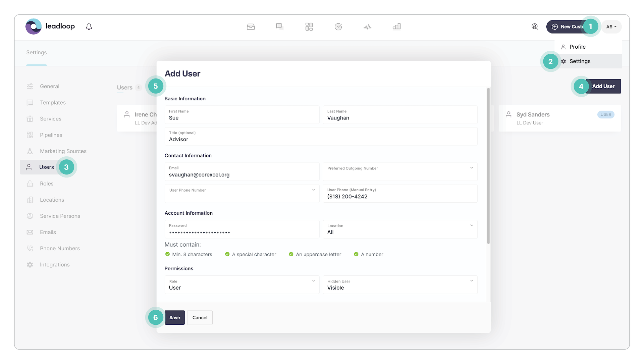Open the notification bell
The width and height of the screenshot is (644, 364).
click(89, 27)
